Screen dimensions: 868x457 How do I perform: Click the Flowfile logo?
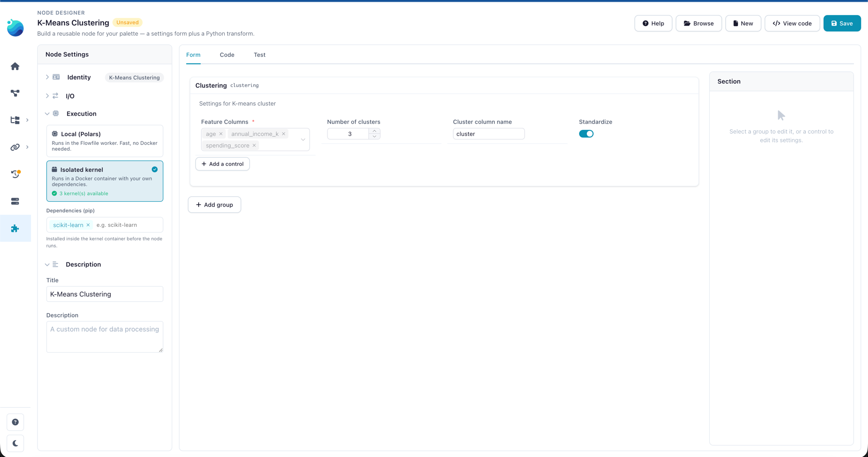15,28
